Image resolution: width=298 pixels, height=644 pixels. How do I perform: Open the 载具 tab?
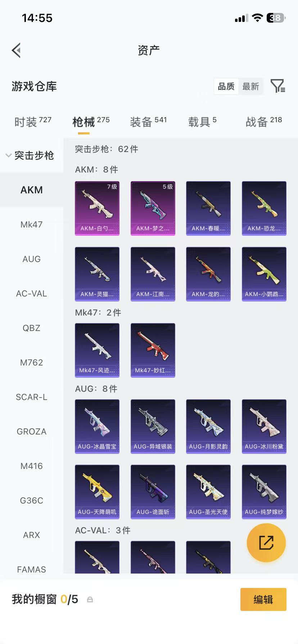pos(202,122)
